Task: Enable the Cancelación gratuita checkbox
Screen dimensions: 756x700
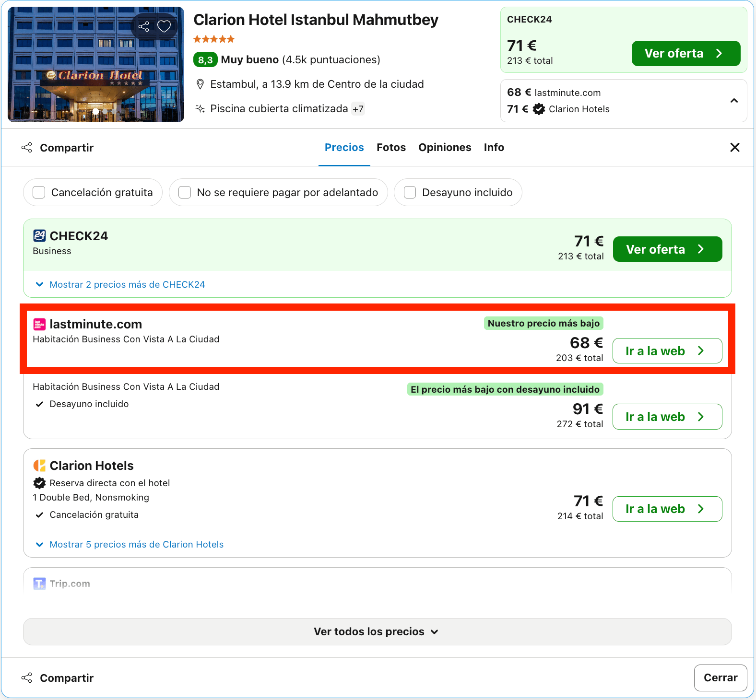Action: pyautogui.click(x=39, y=192)
